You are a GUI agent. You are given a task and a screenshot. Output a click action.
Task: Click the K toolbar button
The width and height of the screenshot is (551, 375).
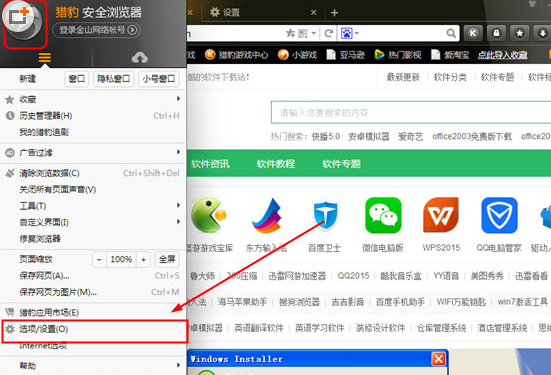pyautogui.click(x=473, y=33)
